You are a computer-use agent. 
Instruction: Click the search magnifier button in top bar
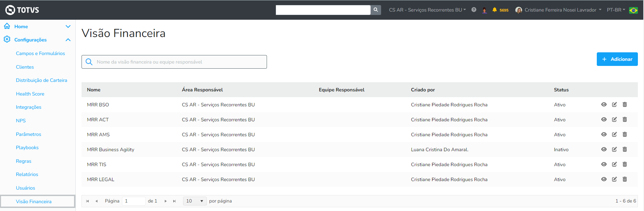pyautogui.click(x=376, y=10)
